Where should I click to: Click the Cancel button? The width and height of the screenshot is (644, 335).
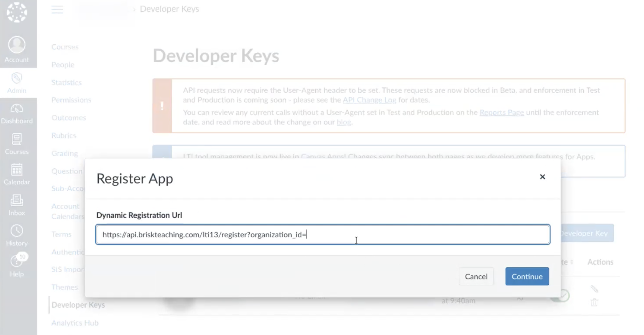tap(476, 276)
